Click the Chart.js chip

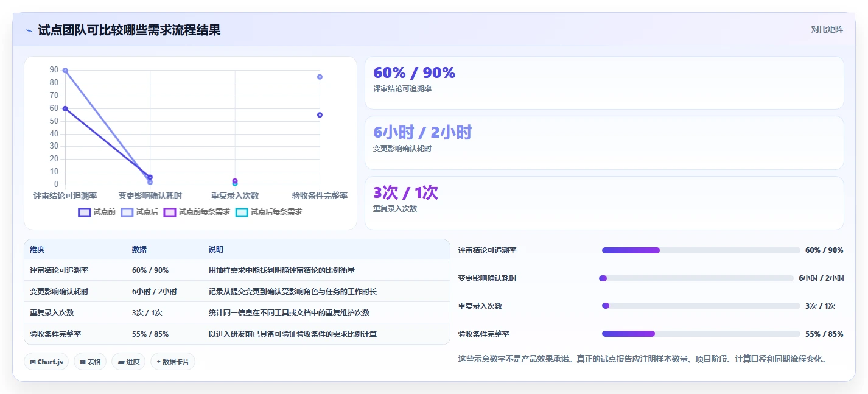pos(46,362)
